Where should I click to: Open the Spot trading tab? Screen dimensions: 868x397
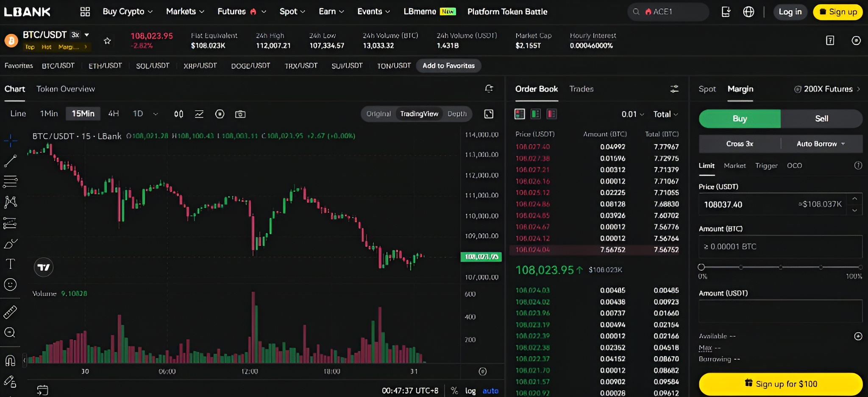[707, 89]
